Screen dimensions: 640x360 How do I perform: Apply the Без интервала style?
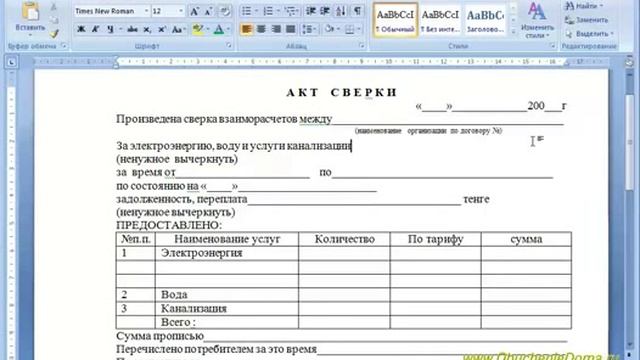click(440, 20)
